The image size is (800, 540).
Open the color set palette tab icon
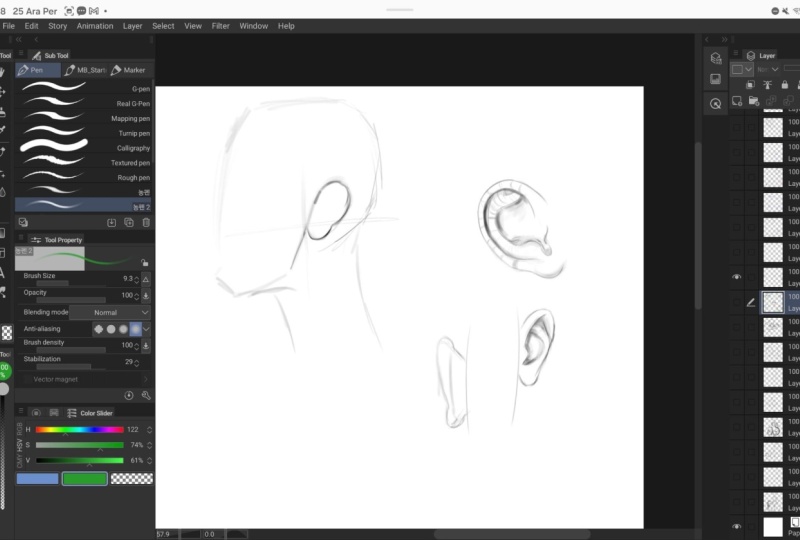tap(54, 412)
